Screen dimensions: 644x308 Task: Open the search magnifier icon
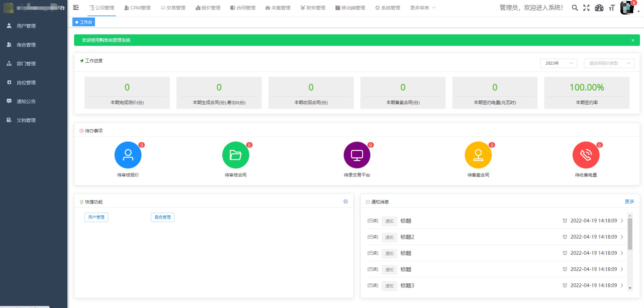coord(575,8)
